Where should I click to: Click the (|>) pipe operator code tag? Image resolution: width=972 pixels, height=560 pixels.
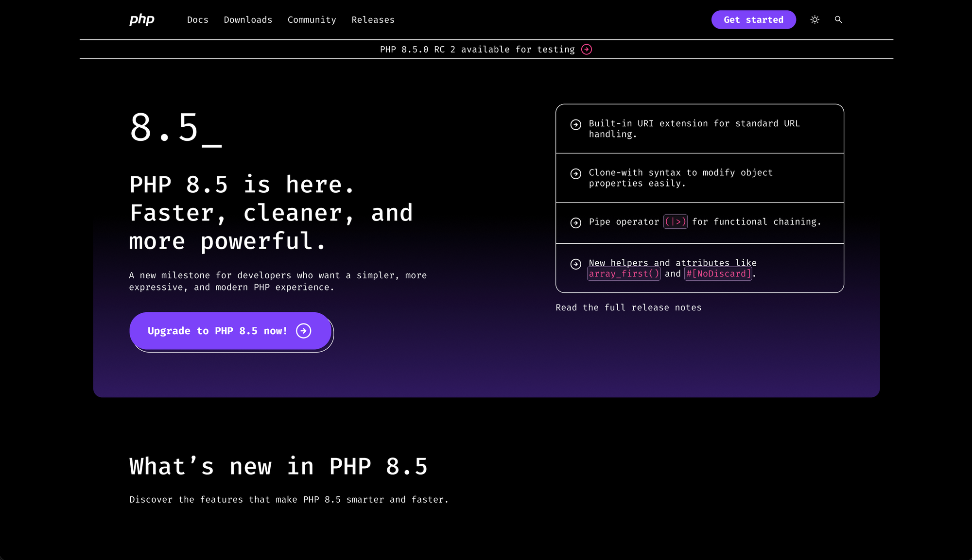(x=676, y=221)
